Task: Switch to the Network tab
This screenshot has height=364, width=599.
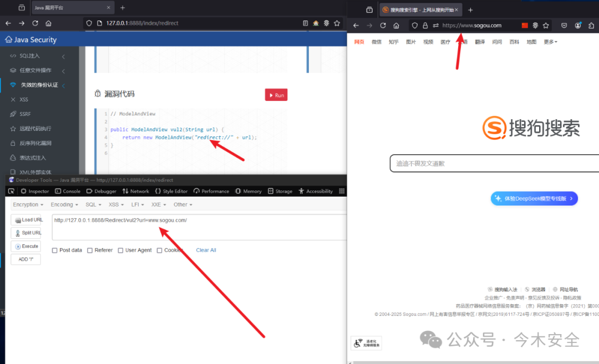Action: pos(136,191)
